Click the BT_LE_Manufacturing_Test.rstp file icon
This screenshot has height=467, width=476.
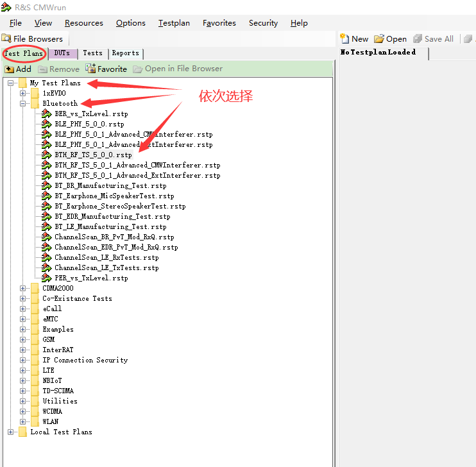(46, 226)
